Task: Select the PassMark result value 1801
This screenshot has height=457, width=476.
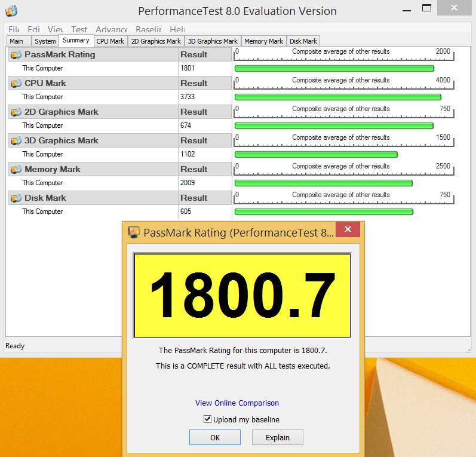Action: tap(188, 68)
